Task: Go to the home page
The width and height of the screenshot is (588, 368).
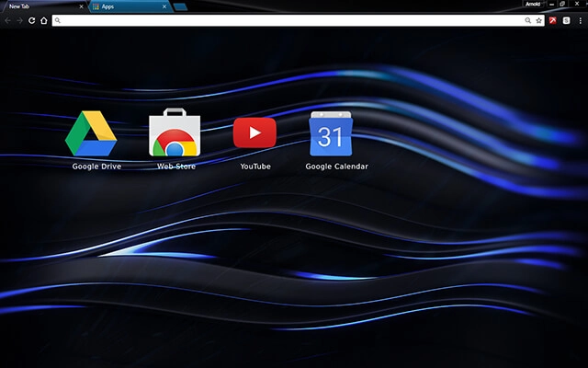Action: [44, 20]
